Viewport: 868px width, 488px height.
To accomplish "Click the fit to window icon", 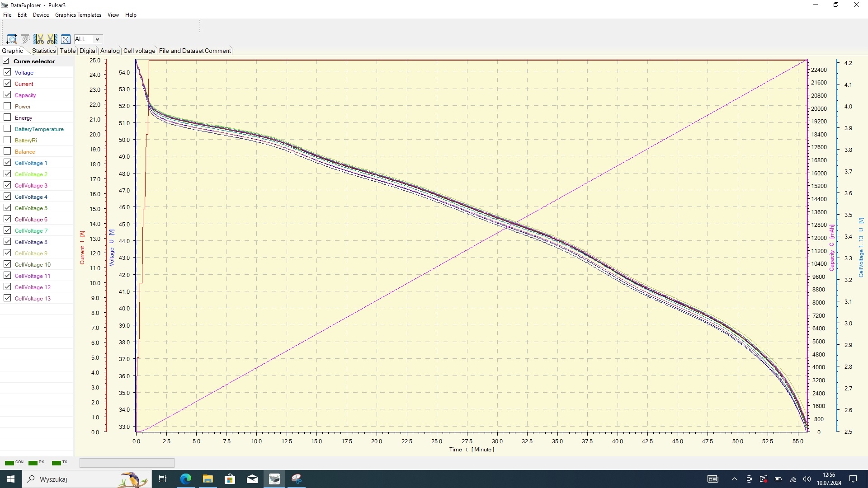I will (66, 39).
